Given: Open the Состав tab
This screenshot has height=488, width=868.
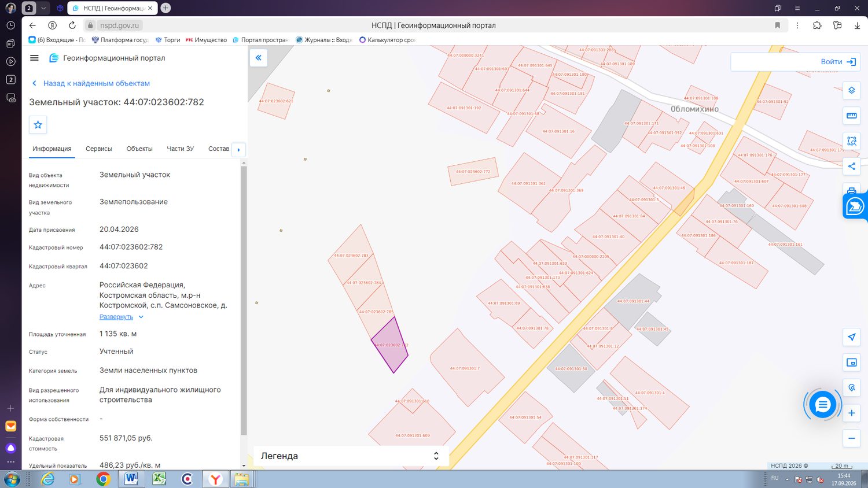Looking at the screenshot, I should tap(219, 149).
